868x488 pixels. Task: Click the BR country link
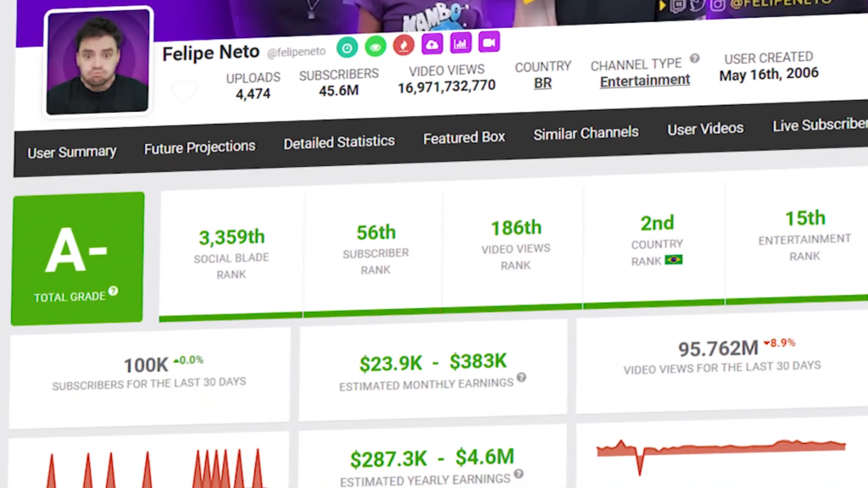tap(542, 83)
